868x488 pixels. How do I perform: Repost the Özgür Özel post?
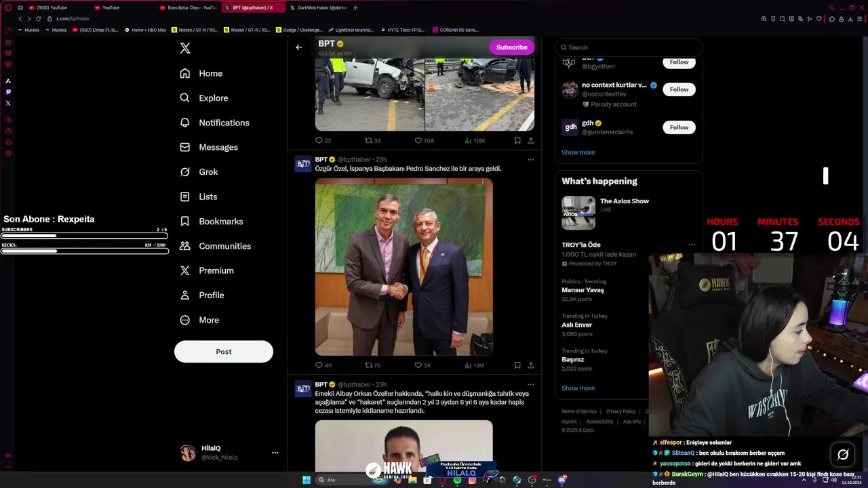pos(373,365)
